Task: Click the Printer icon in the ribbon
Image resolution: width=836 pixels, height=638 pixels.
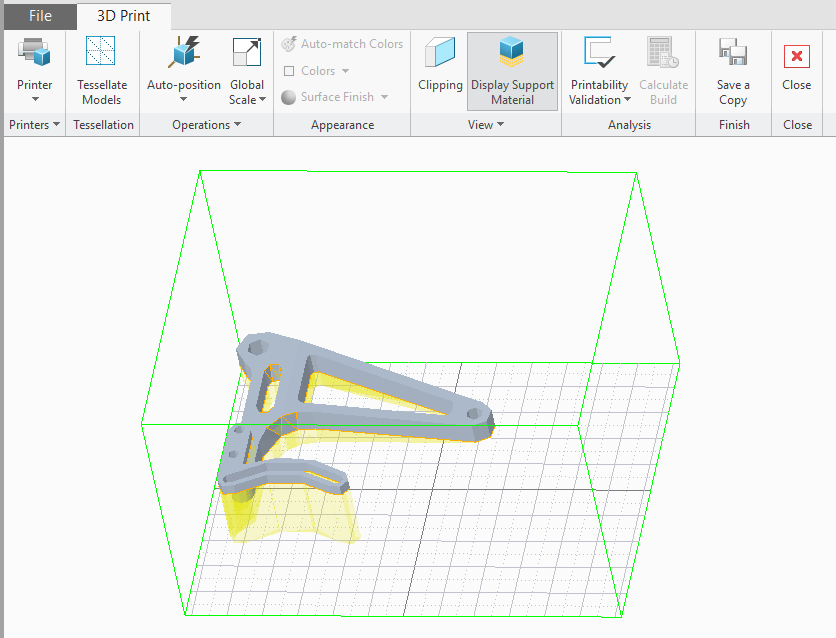Action: pyautogui.click(x=35, y=54)
